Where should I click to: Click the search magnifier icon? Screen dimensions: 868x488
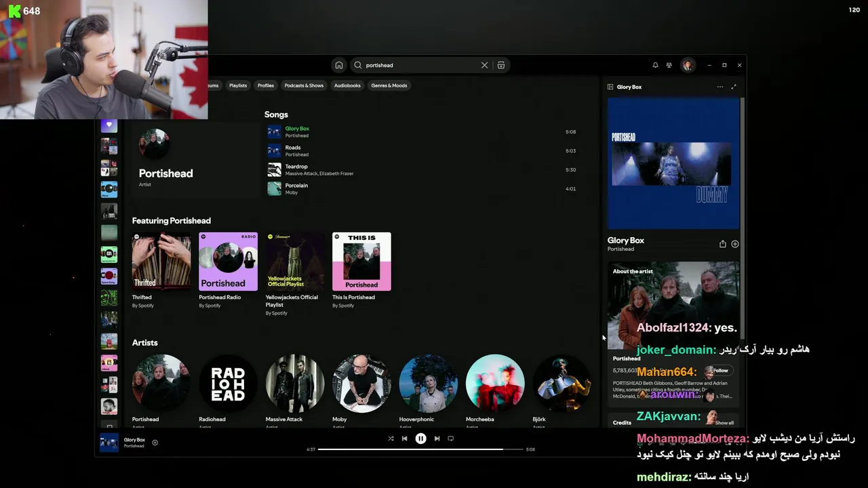tap(358, 65)
